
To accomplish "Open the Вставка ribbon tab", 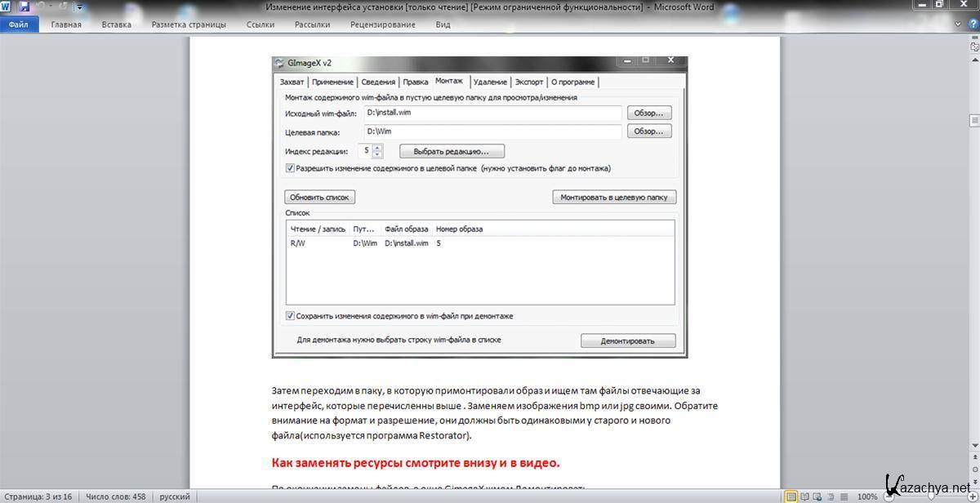I will (116, 24).
